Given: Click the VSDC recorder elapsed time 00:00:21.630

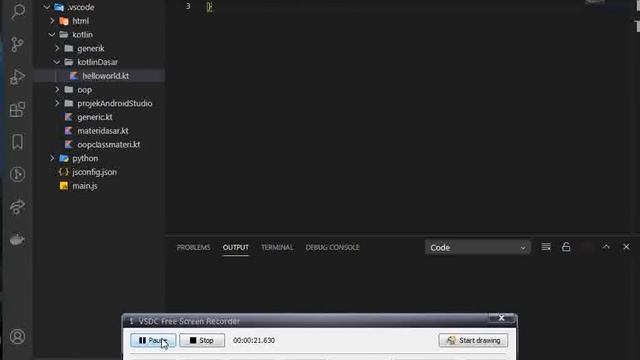Looking at the screenshot, I should pos(254,340).
